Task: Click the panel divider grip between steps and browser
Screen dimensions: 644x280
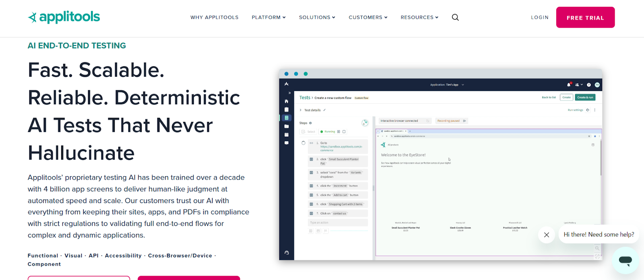Action: [374, 188]
